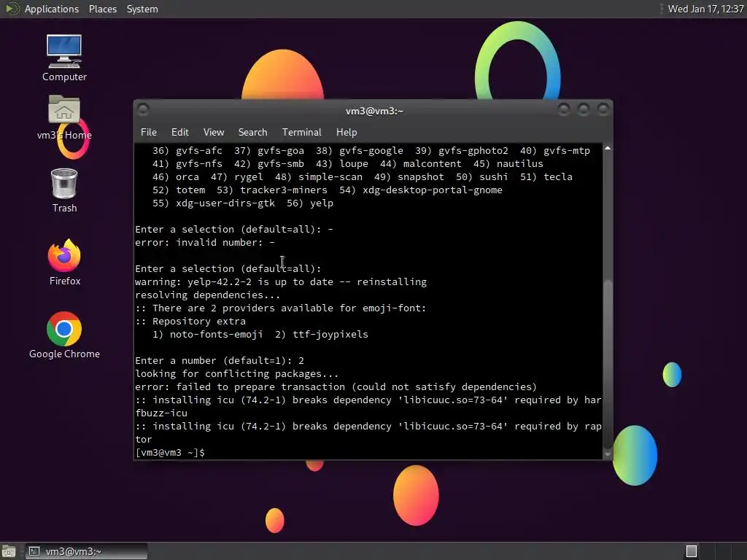Click the terminal scrollbar thumb
The height and width of the screenshot is (560, 747).
608,365
